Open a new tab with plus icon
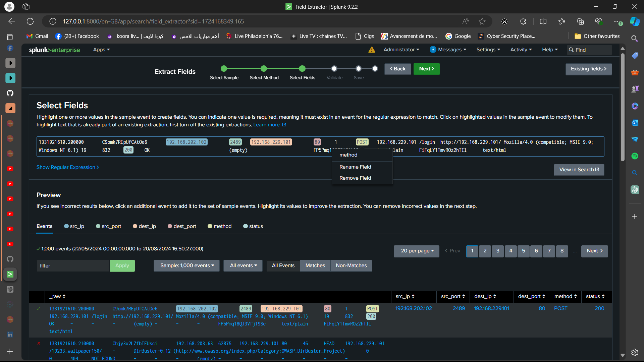The width and height of the screenshot is (644, 362). (10, 352)
